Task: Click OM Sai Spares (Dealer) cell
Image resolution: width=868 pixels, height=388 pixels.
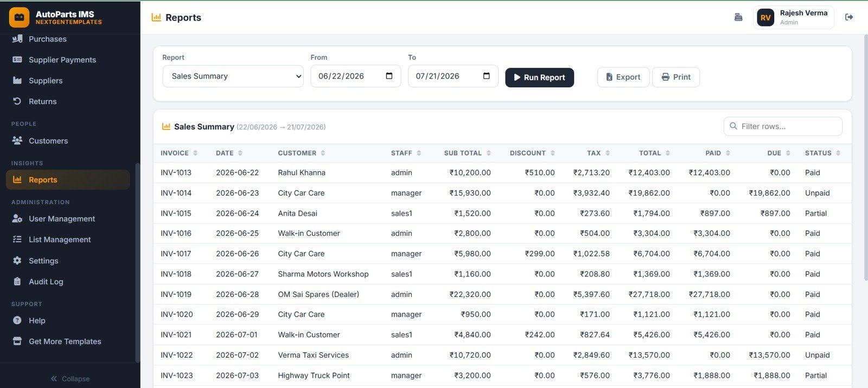Action: (318, 295)
